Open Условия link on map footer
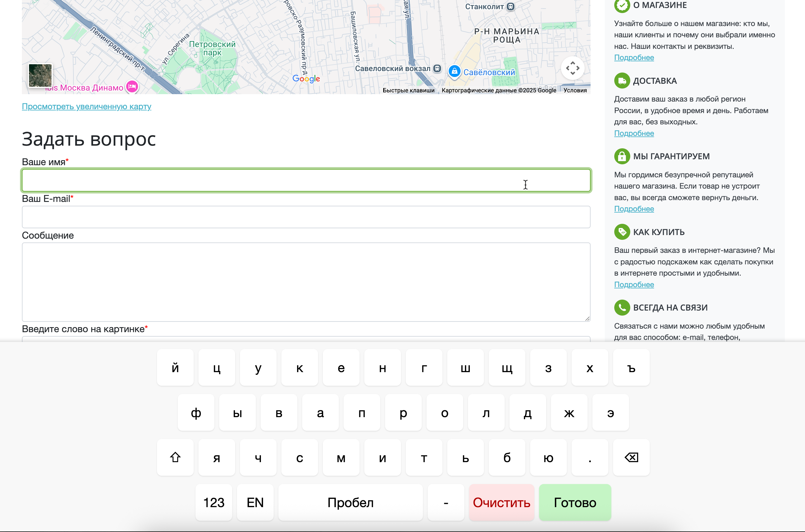805x532 pixels. pyautogui.click(x=575, y=90)
